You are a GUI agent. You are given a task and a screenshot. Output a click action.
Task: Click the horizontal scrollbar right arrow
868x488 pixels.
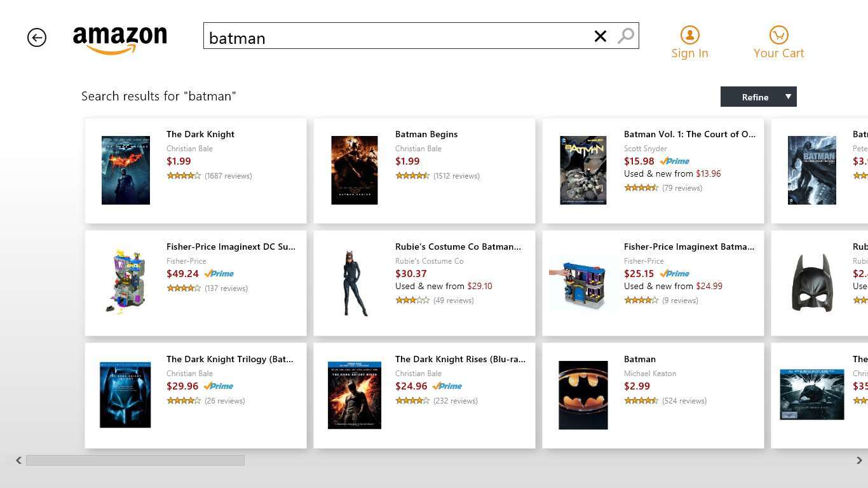pos(859,460)
